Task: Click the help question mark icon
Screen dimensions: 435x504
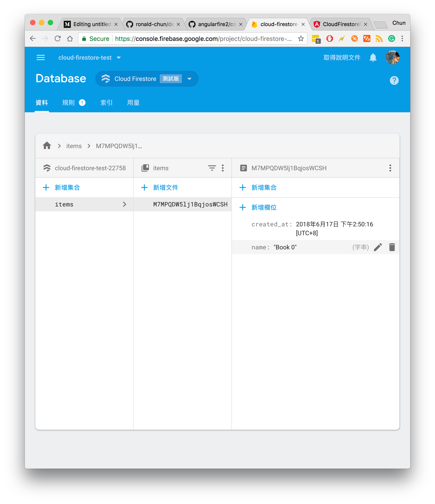Action: pyautogui.click(x=394, y=80)
